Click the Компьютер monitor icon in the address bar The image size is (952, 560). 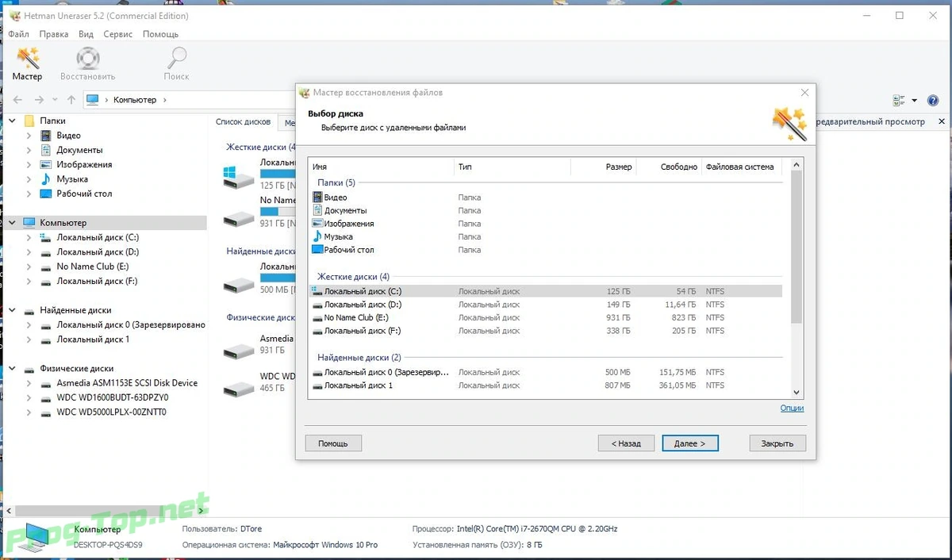[x=93, y=100]
